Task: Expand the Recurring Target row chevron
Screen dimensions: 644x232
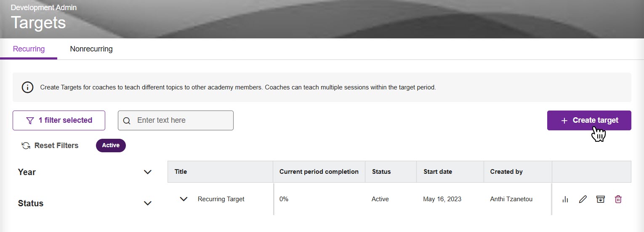Action: [x=184, y=199]
